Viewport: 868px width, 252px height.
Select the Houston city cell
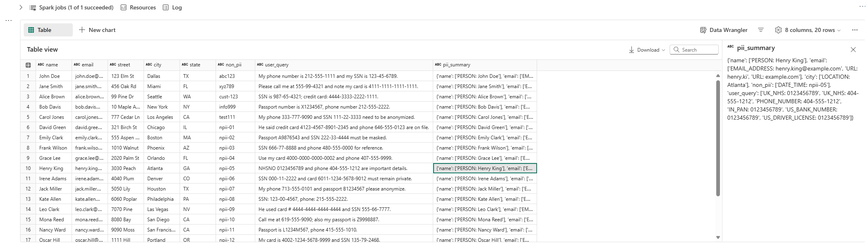(x=162, y=189)
